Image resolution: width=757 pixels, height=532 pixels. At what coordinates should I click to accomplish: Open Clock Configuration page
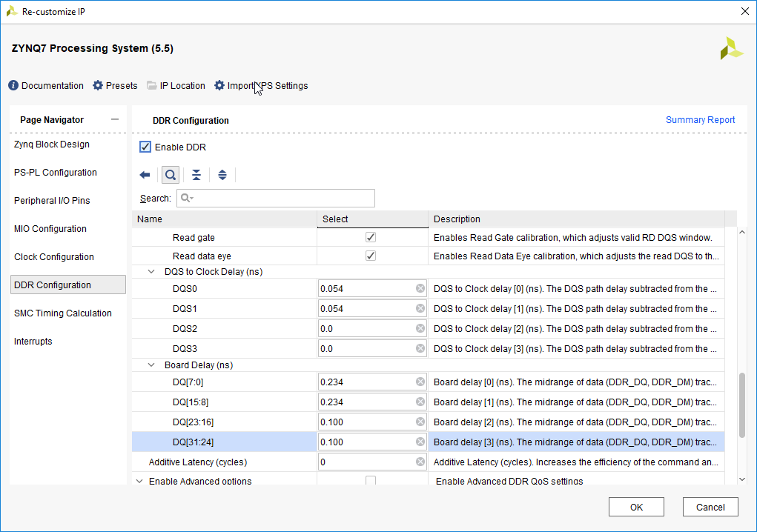click(x=54, y=257)
